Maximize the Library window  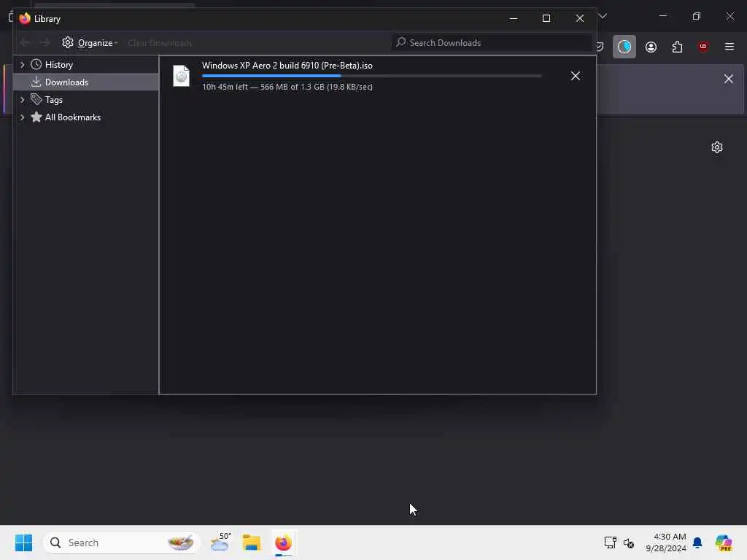[546, 18]
